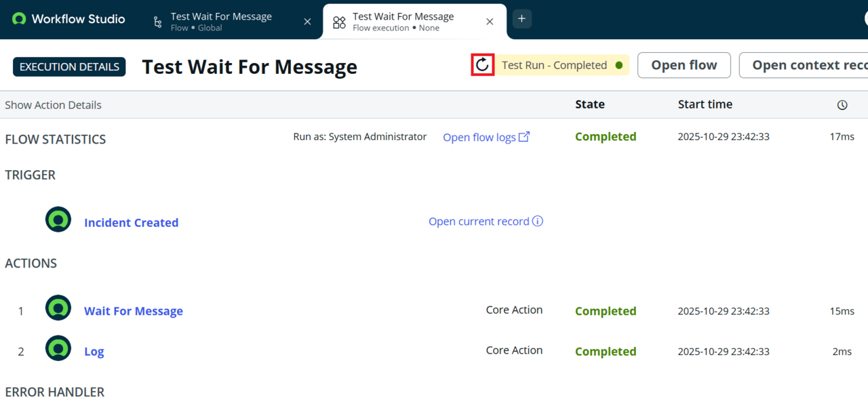868x403 pixels.
Task: Click the Wait For Message action icon
Action: point(58,308)
